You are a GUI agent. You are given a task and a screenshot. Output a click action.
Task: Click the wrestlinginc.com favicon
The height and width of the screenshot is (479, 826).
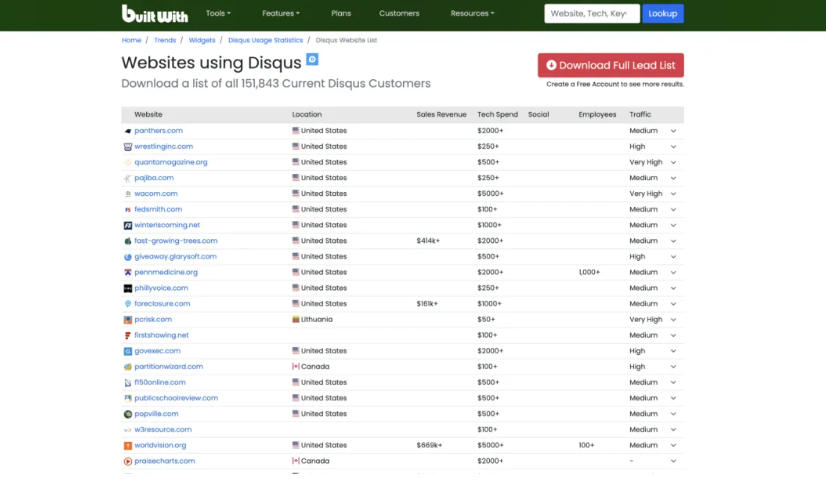tap(127, 146)
